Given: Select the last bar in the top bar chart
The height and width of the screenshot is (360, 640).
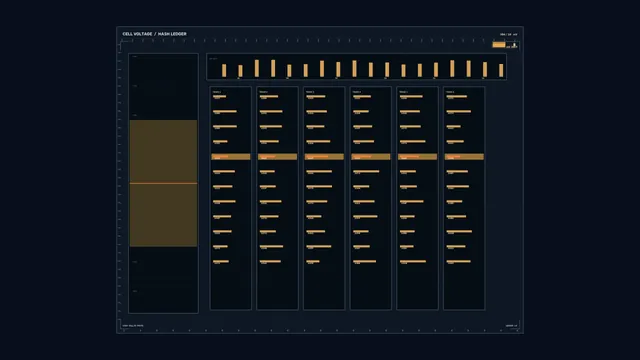Looking at the screenshot, I should click(501, 70).
